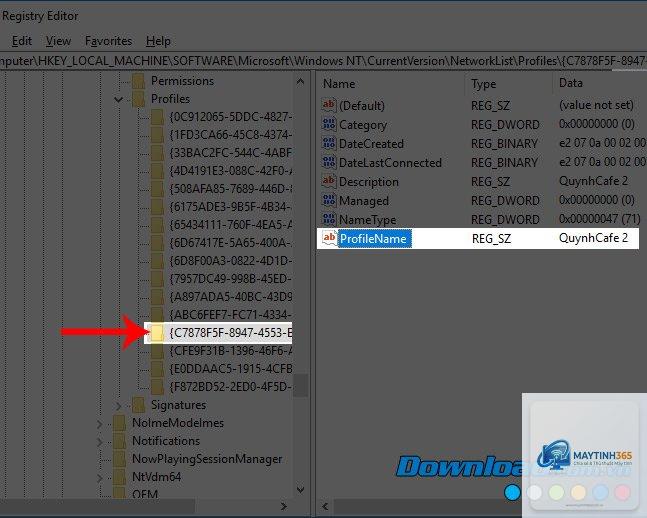The width and height of the screenshot is (647, 518).
Task: Select the Profiles folder icon
Action: (138, 99)
